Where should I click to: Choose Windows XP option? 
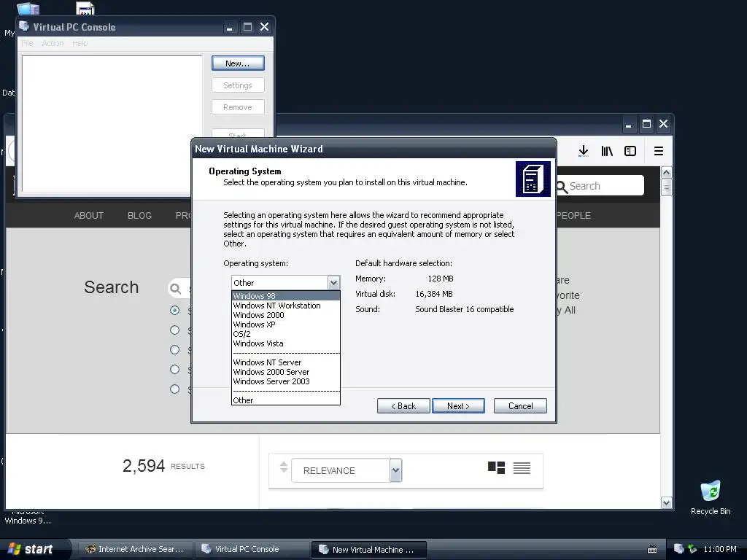click(286, 324)
